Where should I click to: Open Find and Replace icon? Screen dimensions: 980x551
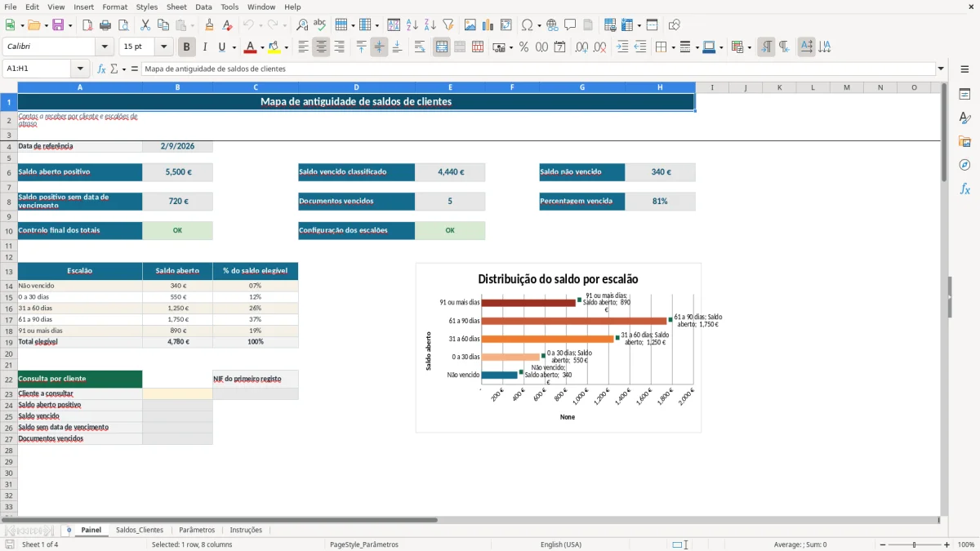tap(302, 25)
